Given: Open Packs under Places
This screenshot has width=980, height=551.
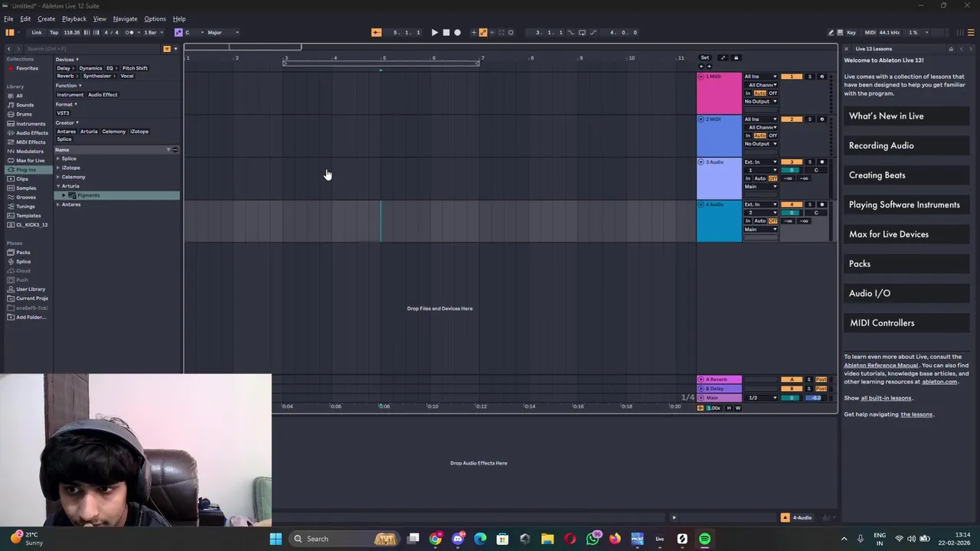Looking at the screenshot, I should pos(23,253).
